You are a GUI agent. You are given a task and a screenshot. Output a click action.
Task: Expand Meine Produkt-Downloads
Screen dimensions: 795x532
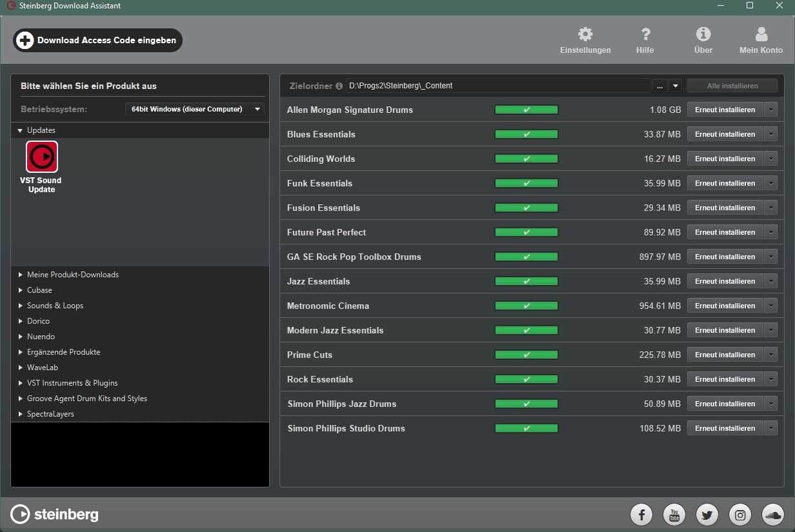click(x=21, y=275)
